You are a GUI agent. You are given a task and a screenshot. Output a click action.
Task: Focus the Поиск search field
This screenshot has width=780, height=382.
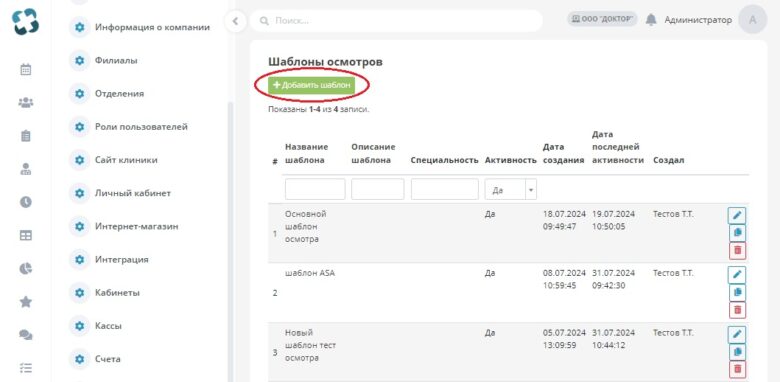click(396, 21)
